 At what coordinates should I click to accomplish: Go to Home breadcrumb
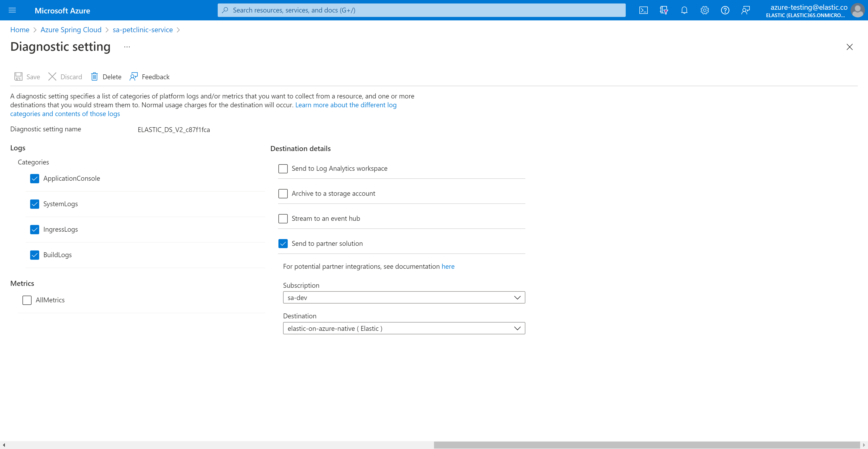19,30
